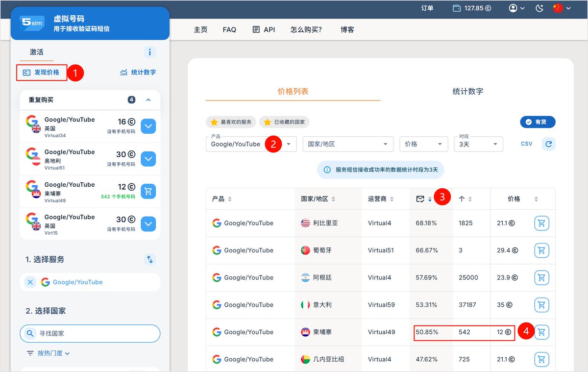Click the blue info icon beside 激活
The image size is (588, 372).
(x=149, y=52)
